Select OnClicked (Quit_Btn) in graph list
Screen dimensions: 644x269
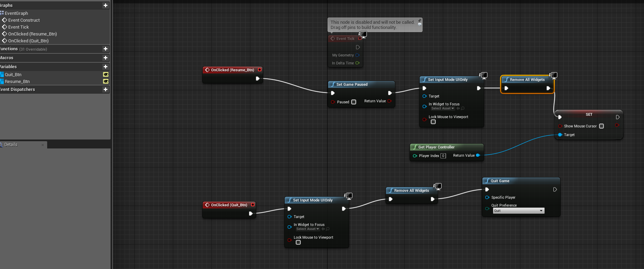tap(28, 41)
